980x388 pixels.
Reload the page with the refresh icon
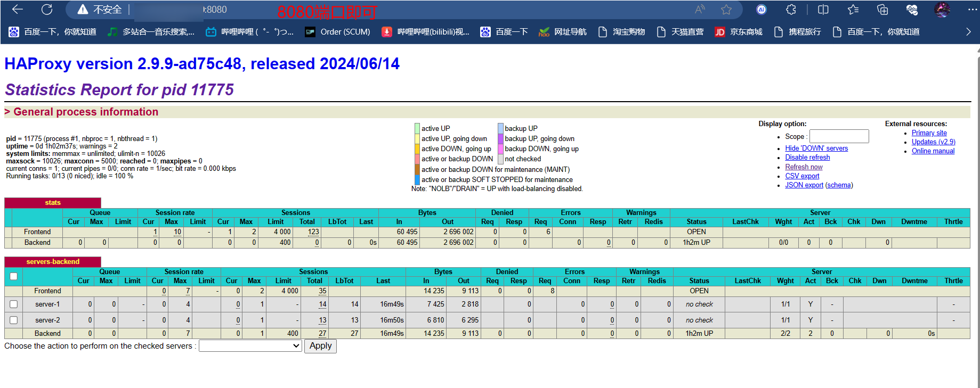coord(47,10)
